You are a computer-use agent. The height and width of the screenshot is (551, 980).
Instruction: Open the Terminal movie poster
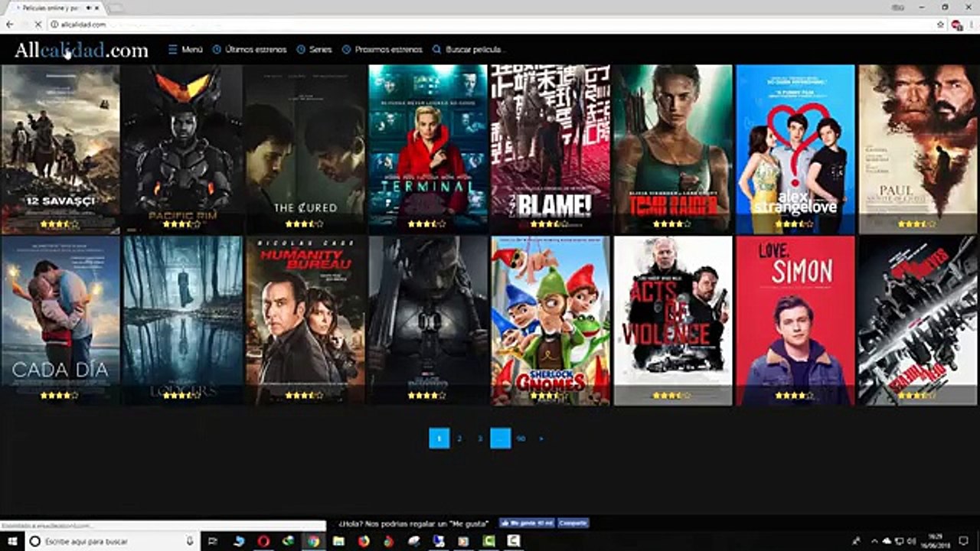[x=427, y=149]
